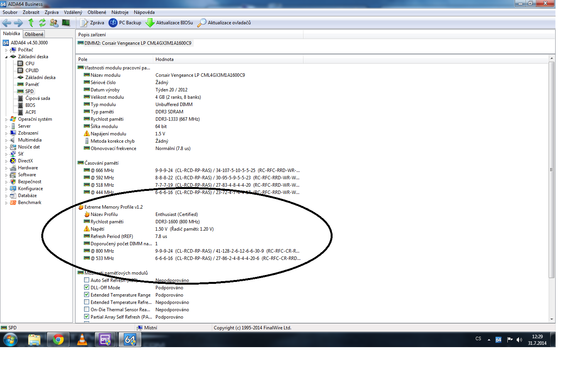588x388 pixels.
Task: Open the Nápověda menu
Action: [144, 12]
